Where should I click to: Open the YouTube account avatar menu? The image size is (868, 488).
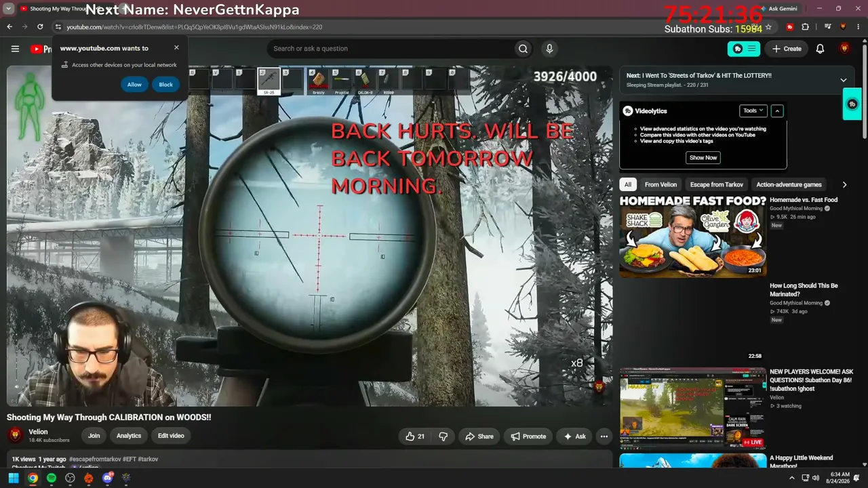tap(844, 49)
